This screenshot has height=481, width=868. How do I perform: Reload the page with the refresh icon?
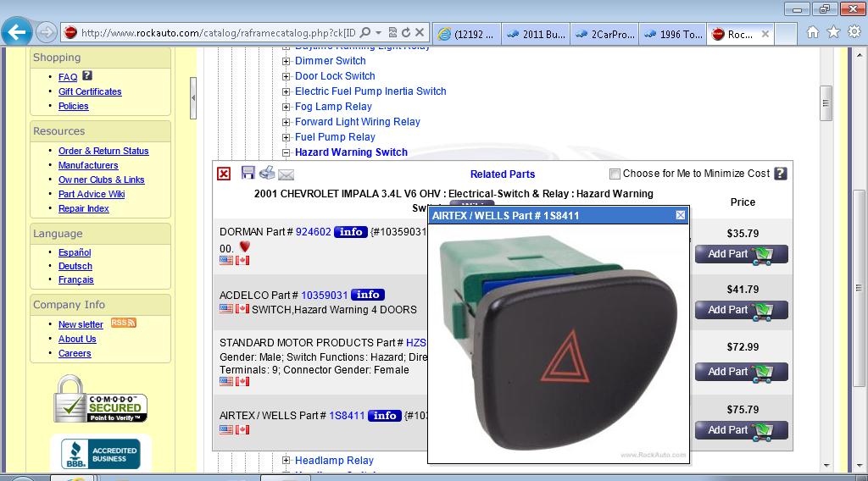406,33
